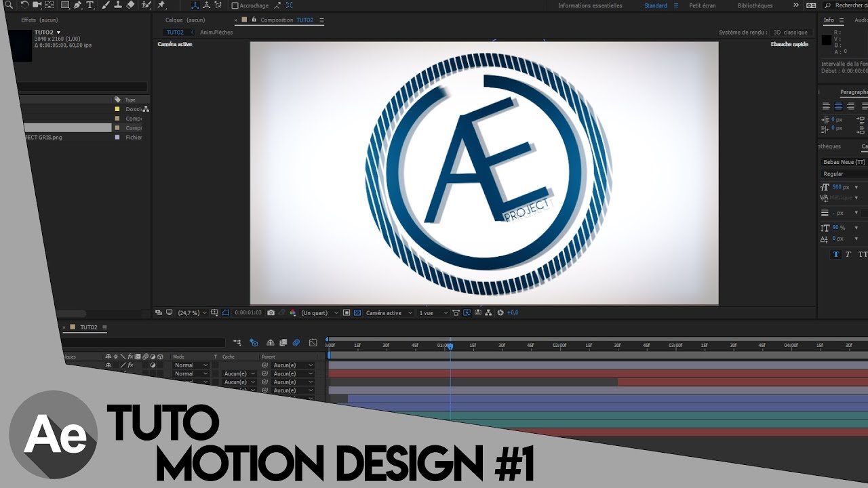Open the 1 vue layout dropdown
The image size is (868, 488).
[x=433, y=312]
